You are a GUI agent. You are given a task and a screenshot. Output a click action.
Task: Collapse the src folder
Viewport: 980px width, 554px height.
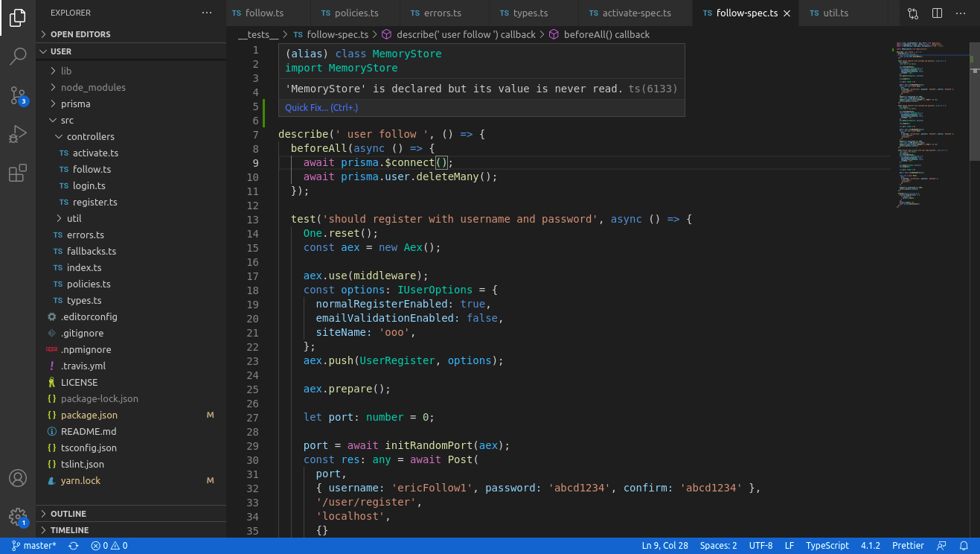pyautogui.click(x=131, y=120)
